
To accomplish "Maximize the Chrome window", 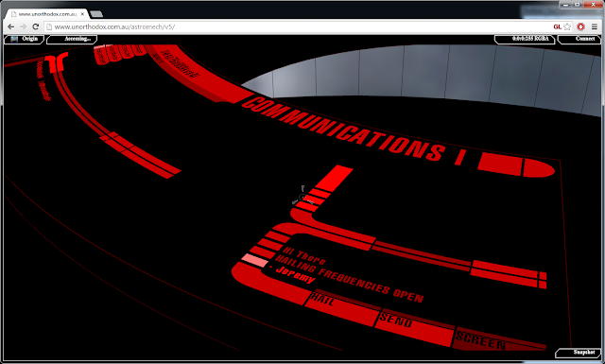I will (x=578, y=4).
